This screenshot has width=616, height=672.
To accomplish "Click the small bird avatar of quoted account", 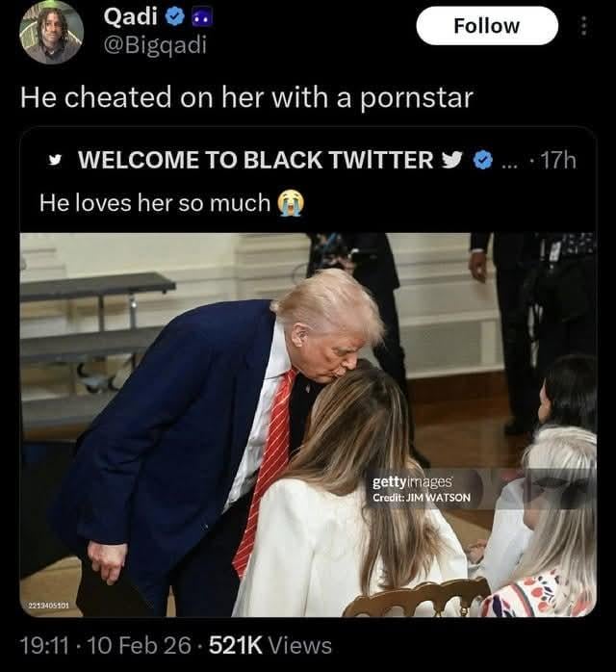I will pos(55,160).
